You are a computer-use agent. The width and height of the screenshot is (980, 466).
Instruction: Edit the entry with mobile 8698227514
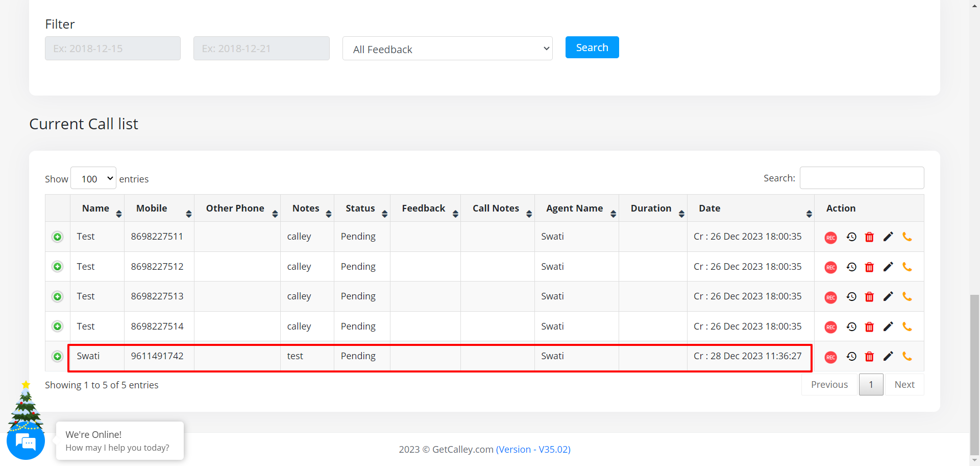point(888,327)
